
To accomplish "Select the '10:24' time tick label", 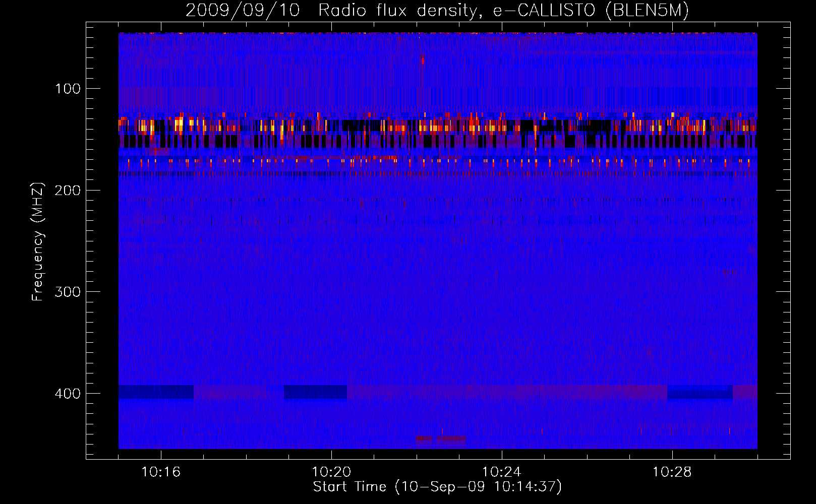I will 502,472.
